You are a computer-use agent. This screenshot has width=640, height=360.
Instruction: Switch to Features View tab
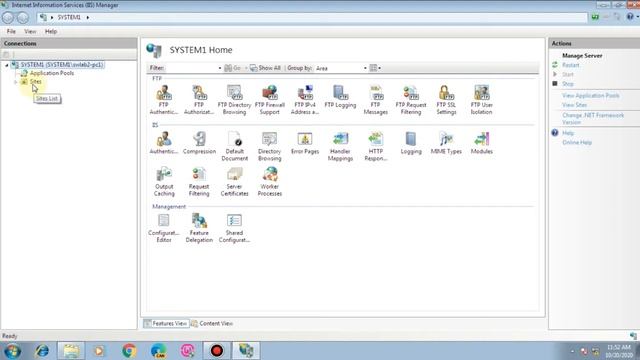165,323
